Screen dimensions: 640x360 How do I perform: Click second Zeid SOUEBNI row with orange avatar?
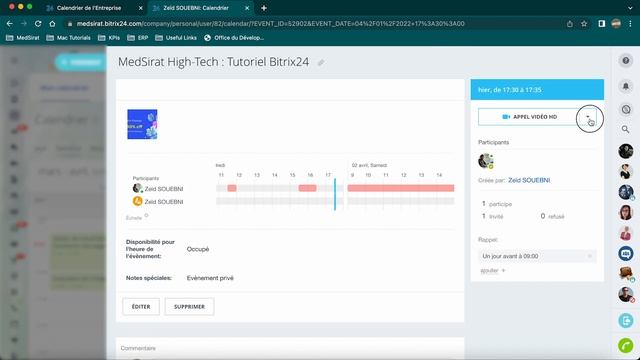pos(158,201)
